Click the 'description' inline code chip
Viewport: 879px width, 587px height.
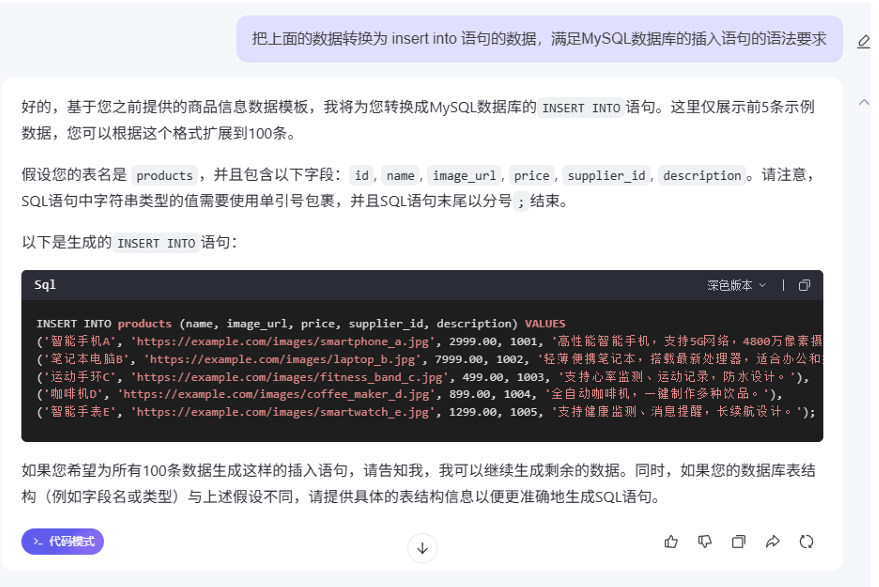tap(701, 176)
